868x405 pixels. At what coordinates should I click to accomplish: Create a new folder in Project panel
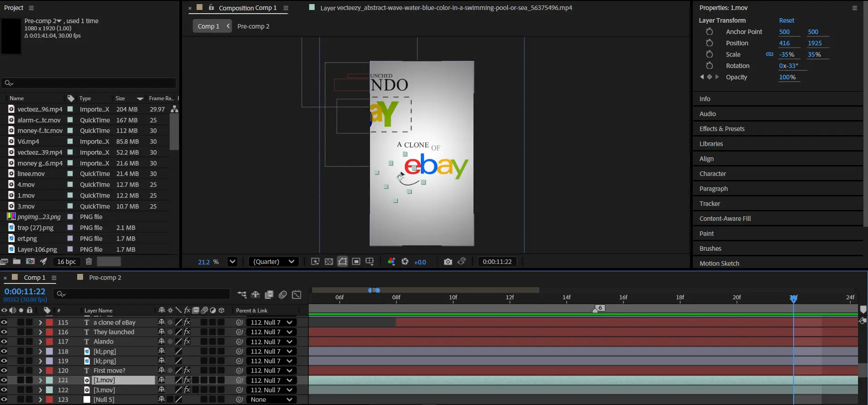pyautogui.click(x=17, y=261)
